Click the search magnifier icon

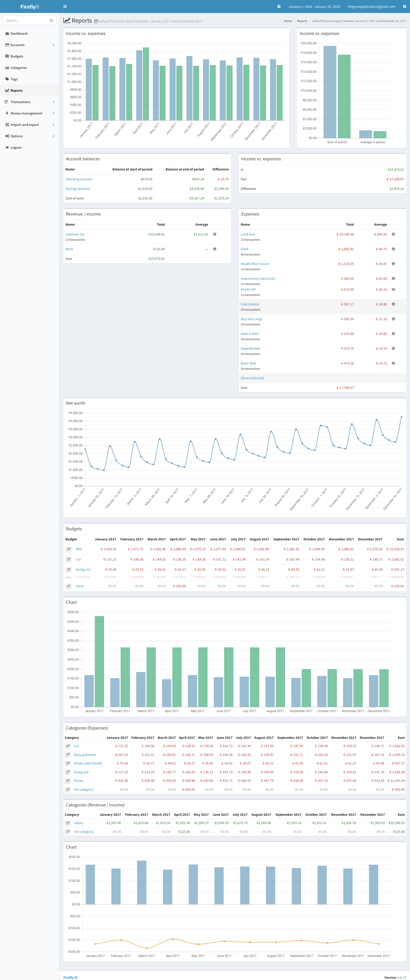click(x=51, y=20)
